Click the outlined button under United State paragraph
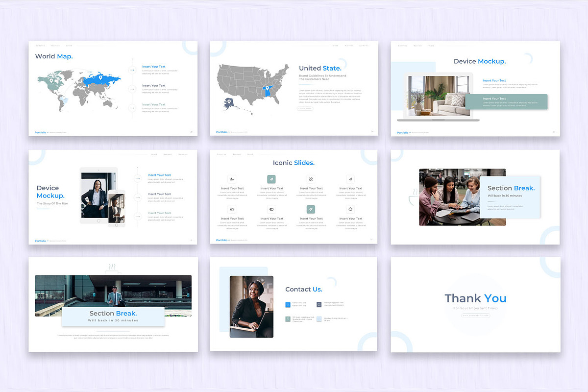588x392 pixels. point(305,108)
